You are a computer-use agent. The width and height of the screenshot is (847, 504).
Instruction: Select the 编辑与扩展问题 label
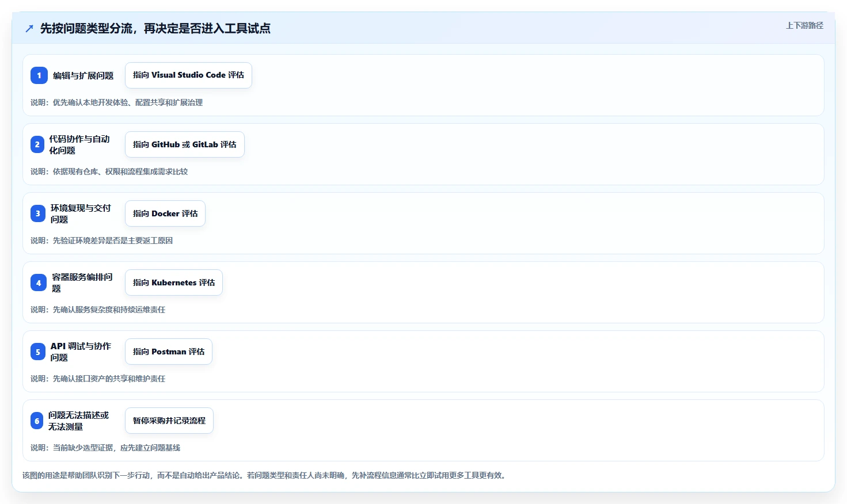point(83,75)
